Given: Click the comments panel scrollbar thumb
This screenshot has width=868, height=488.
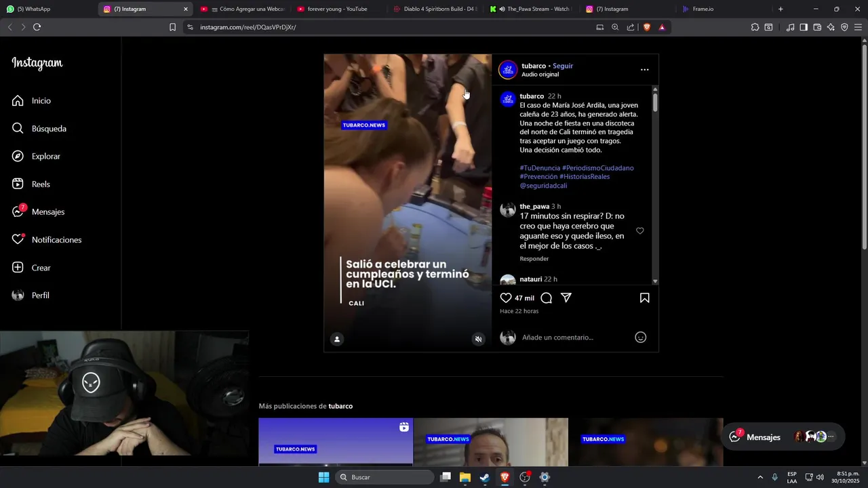Looking at the screenshot, I should 655,102.
